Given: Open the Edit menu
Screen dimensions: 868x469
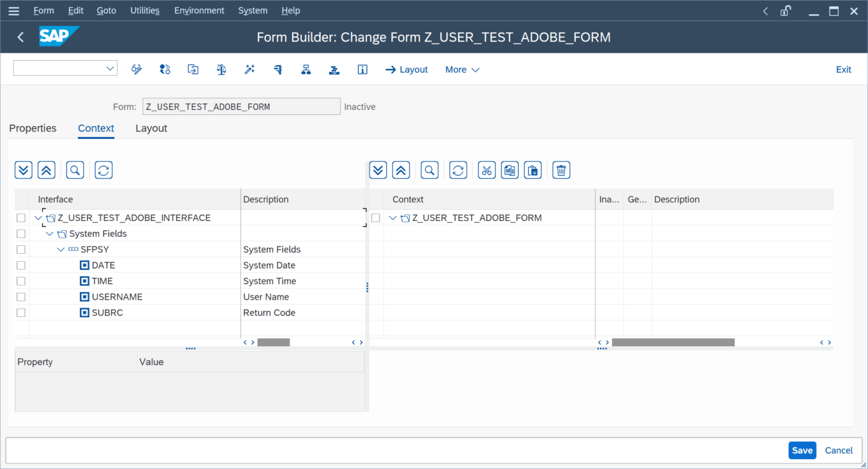Looking at the screenshot, I should click(76, 11).
